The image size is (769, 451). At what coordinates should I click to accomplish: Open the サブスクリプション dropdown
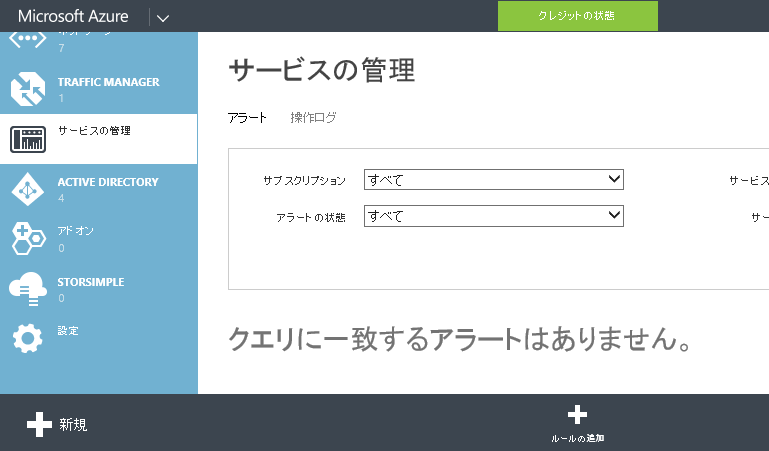coord(493,179)
